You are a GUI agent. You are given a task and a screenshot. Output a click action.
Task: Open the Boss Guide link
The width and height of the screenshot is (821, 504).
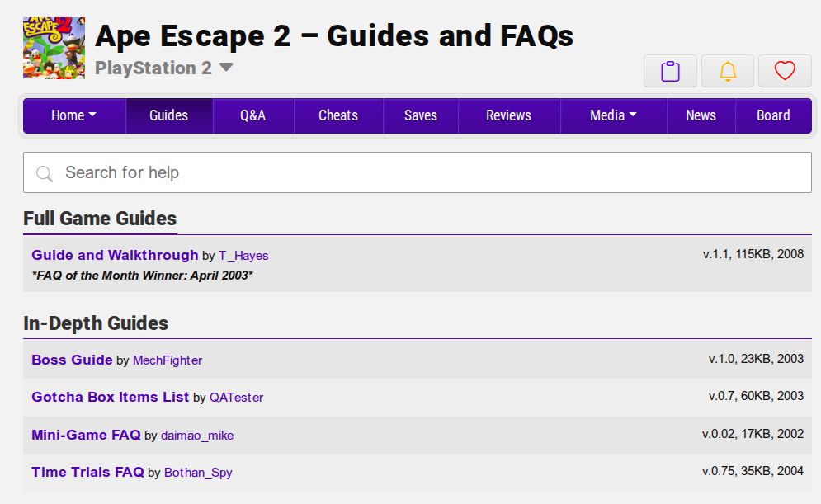[72, 360]
